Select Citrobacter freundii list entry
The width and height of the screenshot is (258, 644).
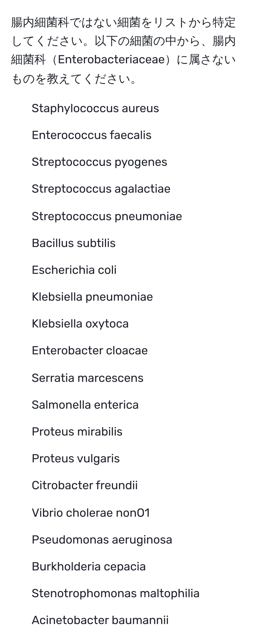pyautogui.click(x=85, y=485)
